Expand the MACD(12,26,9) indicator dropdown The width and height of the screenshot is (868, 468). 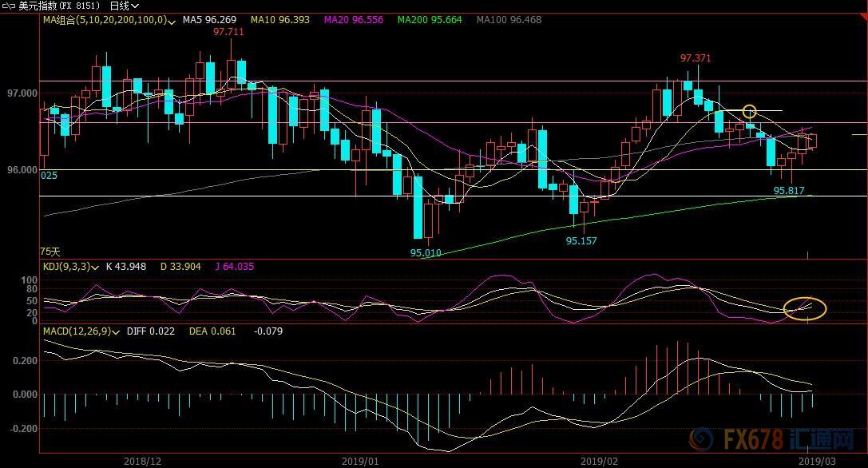[117, 331]
